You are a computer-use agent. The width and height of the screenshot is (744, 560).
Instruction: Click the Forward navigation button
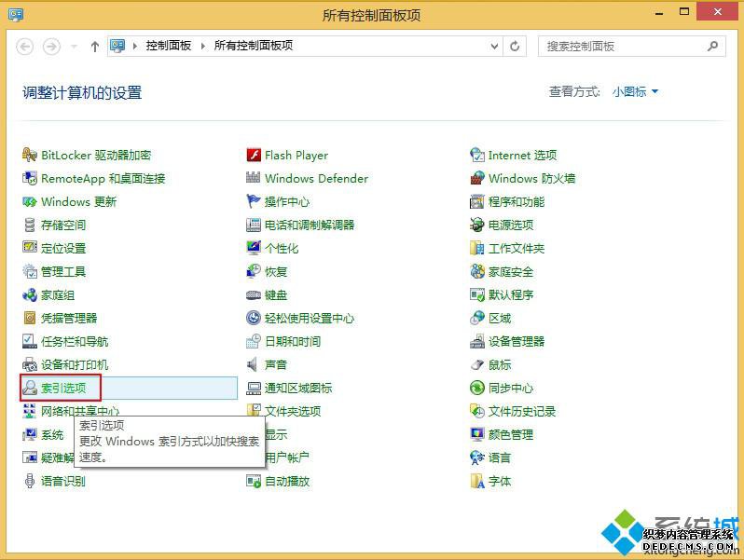[x=51, y=47]
